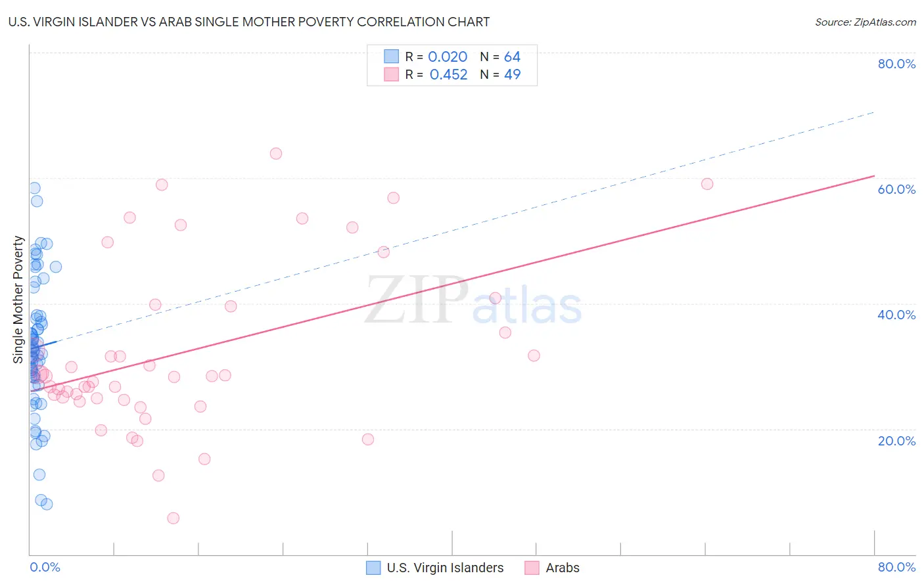This screenshot has width=924, height=586.
Task: Click the pink R = 0.452 stats swatch
Action: [392, 74]
